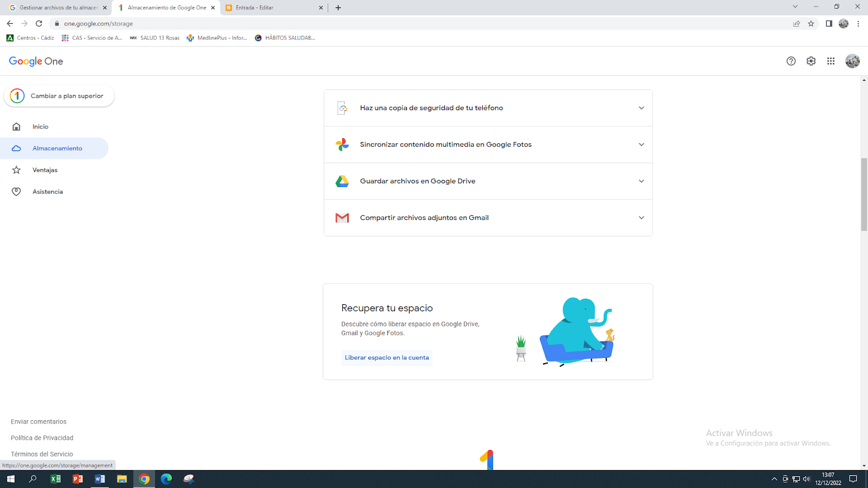
Task: Expand 'Compartir archivos adjuntos en Gmail' chevron
Action: click(641, 218)
